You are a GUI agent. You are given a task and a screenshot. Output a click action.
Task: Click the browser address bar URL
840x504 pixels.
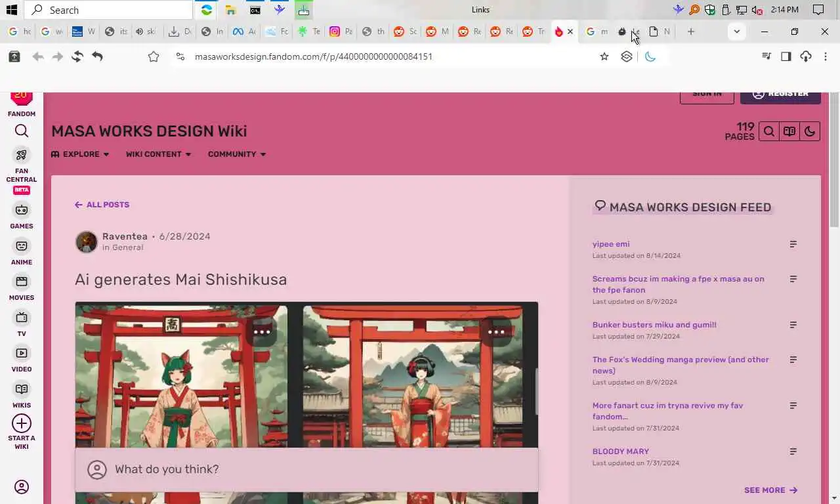[x=314, y=56]
